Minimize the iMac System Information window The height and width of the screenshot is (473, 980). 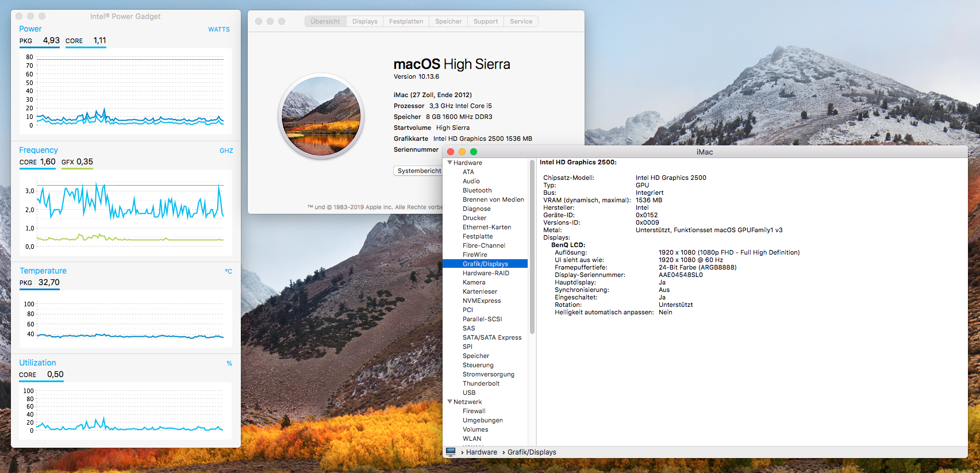pos(462,152)
